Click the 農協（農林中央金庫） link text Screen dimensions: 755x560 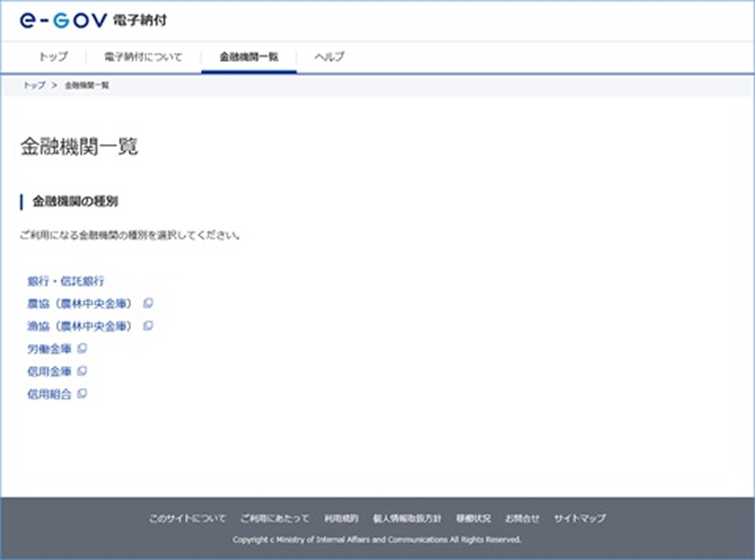pos(79,303)
